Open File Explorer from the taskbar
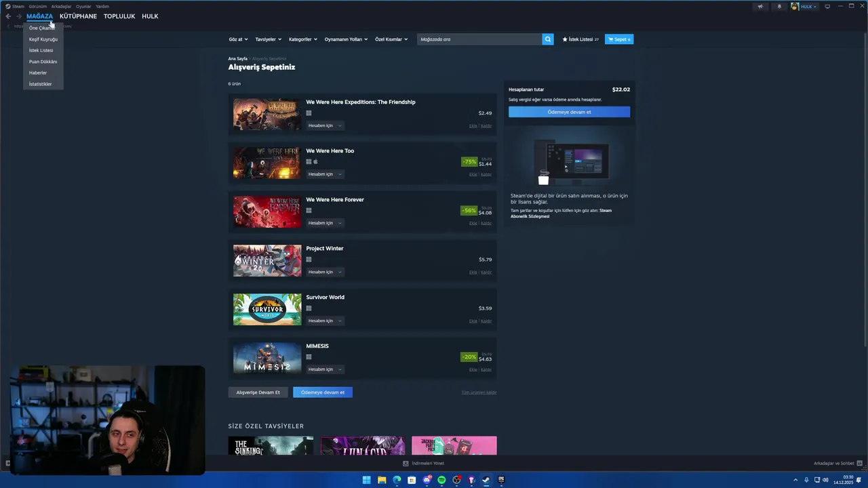 [x=382, y=480]
